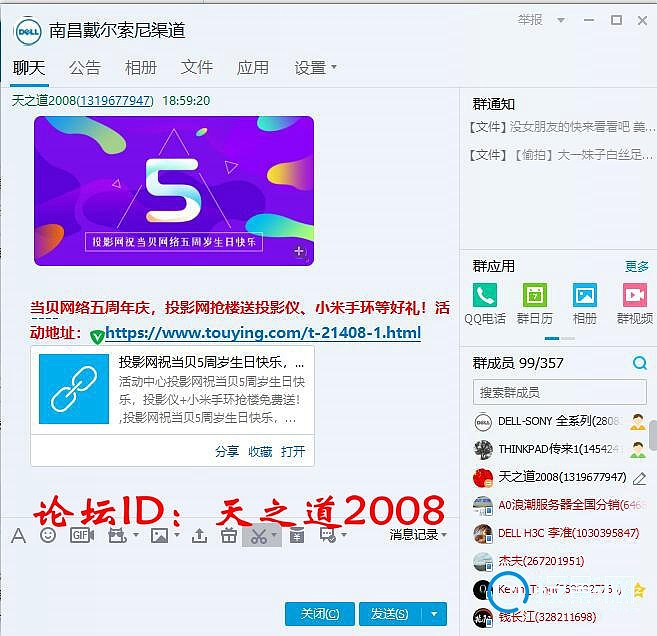
Task: Switch to the 聊天 tab
Action: click(29, 67)
